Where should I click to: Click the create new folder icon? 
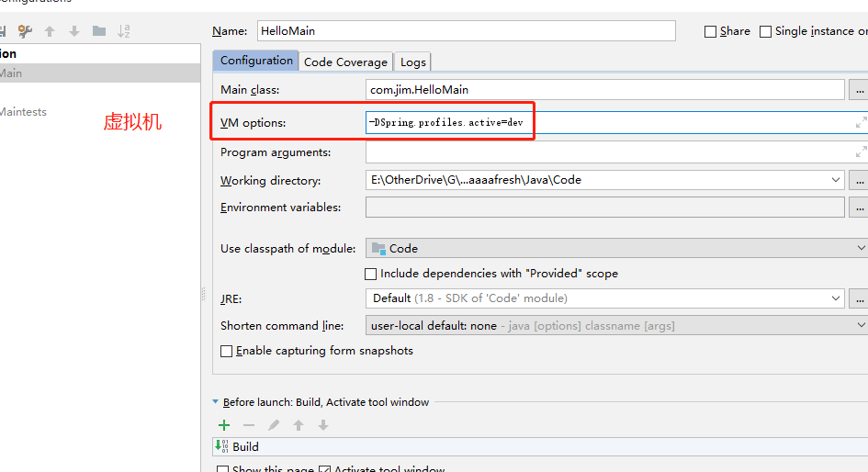click(x=98, y=31)
